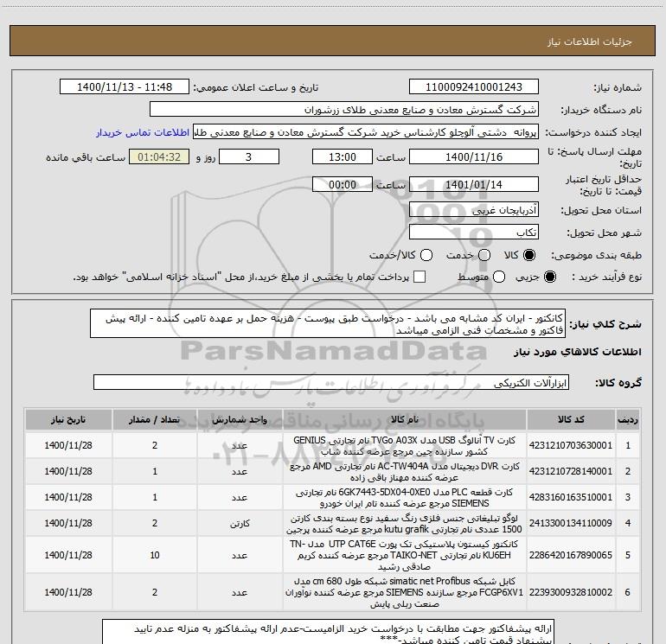
Task: Click the page header جزئیات اطلاعات نیاز
Action: point(590,41)
